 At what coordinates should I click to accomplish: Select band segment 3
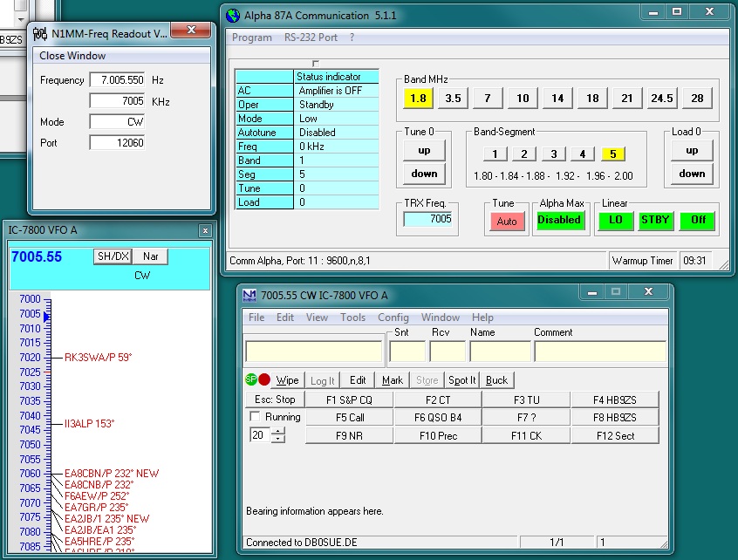pos(553,154)
